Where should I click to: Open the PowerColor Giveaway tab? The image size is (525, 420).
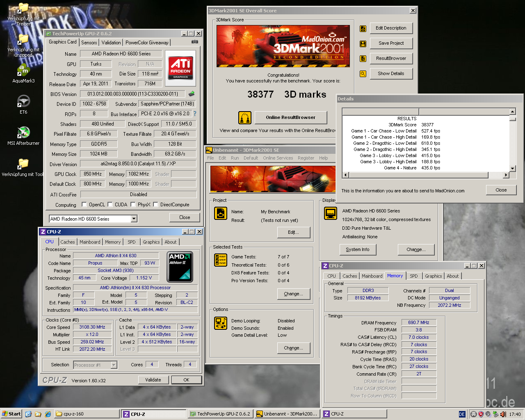tap(147, 42)
